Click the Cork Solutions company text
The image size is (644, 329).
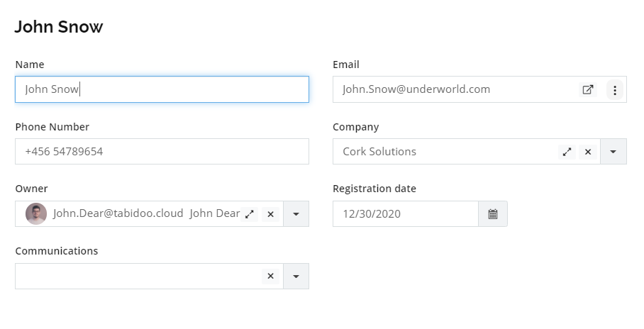(x=379, y=152)
